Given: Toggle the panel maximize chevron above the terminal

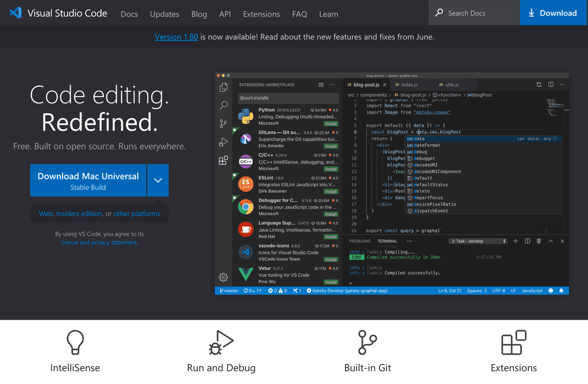Looking at the screenshot, I should point(550,241).
